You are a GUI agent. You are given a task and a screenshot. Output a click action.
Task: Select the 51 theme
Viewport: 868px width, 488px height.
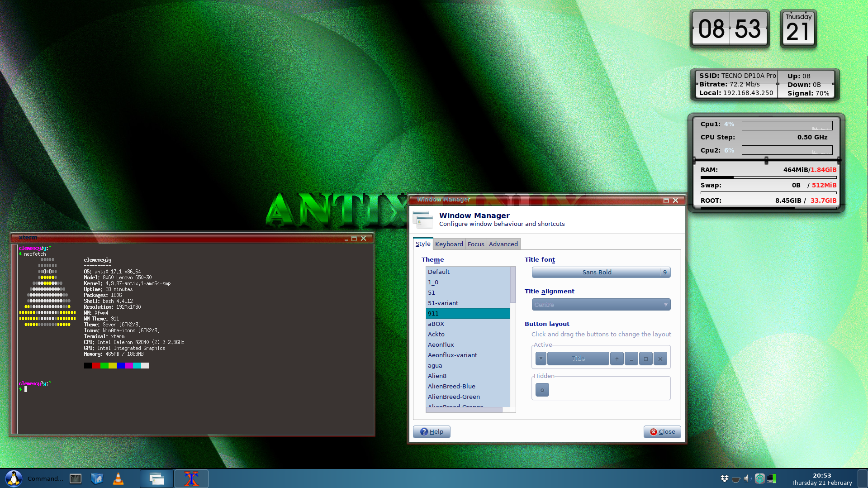tap(468, 292)
